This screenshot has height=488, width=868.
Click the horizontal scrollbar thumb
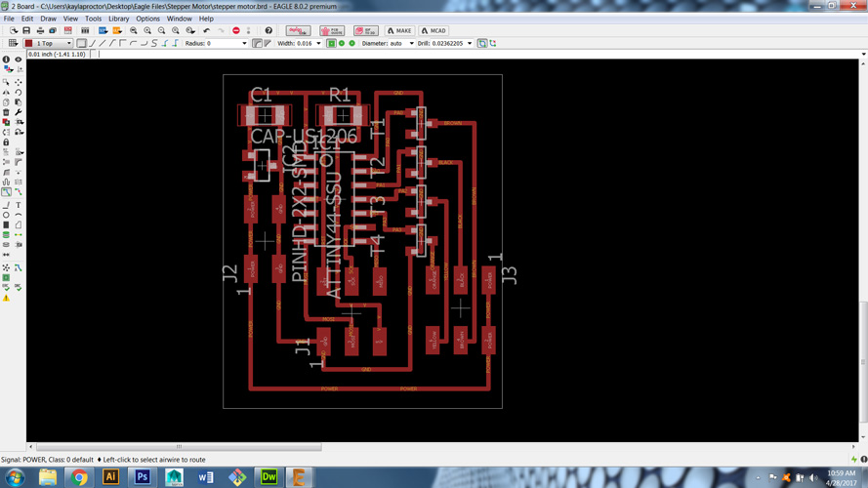tap(179, 446)
